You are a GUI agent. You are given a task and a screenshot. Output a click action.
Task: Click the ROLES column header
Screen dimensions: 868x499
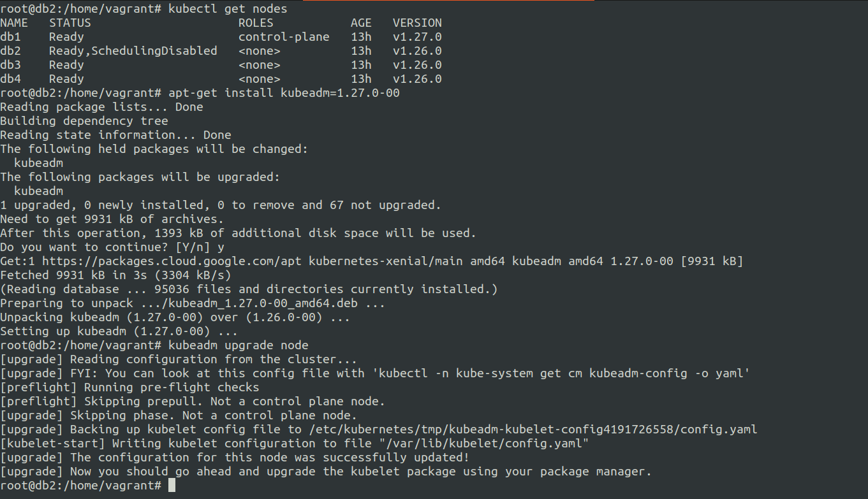point(256,23)
